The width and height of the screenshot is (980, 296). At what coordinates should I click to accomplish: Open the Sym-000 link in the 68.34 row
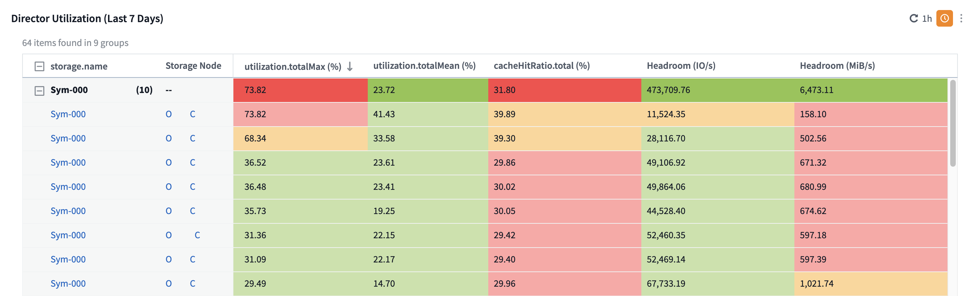(68, 138)
